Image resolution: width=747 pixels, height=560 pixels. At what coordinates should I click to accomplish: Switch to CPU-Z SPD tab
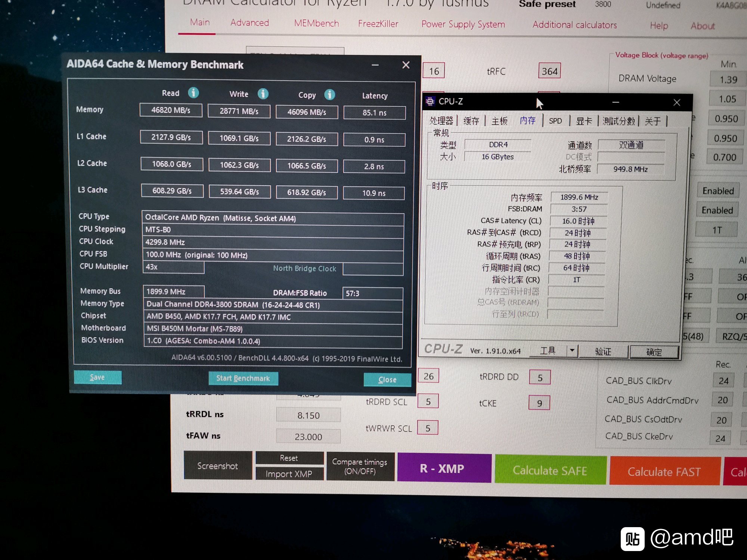tap(555, 121)
